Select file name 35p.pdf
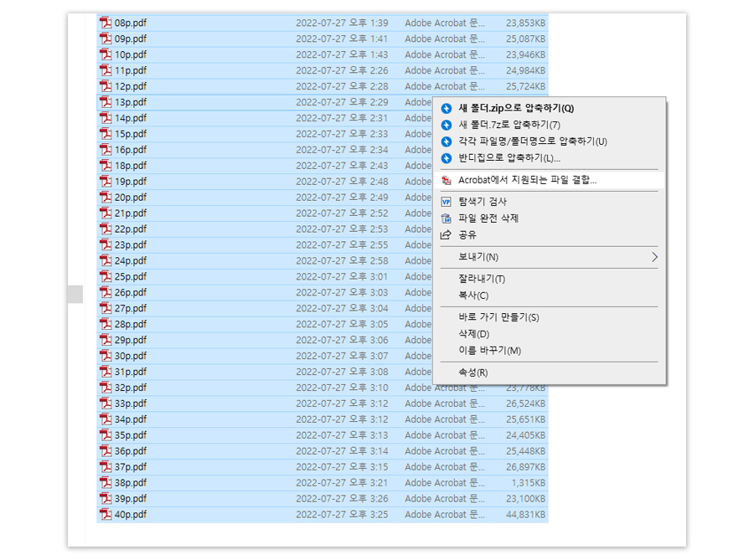Viewport: 754px width, 560px height. pos(131,434)
